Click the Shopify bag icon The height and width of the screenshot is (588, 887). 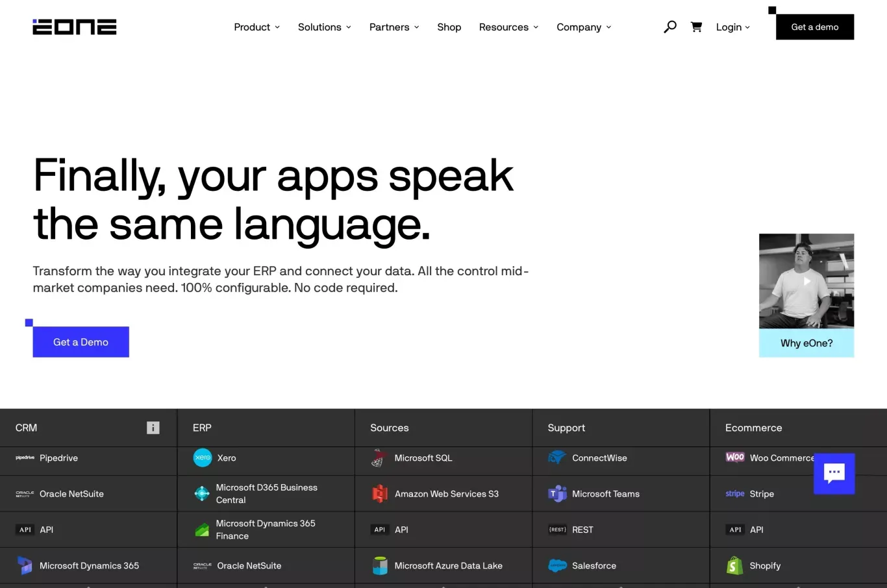pos(734,565)
